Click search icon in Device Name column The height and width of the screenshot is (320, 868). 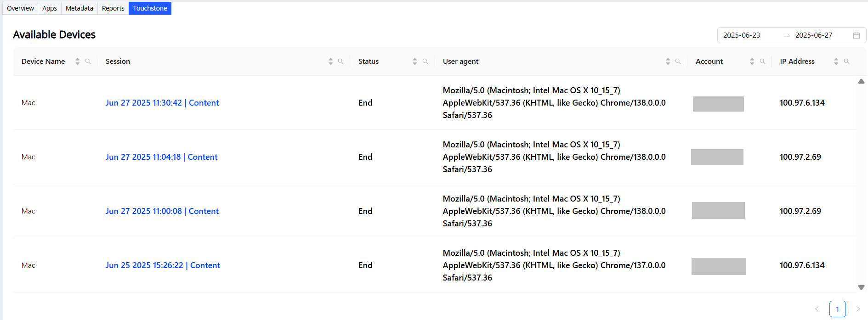pyautogui.click(x=88, y=62)
